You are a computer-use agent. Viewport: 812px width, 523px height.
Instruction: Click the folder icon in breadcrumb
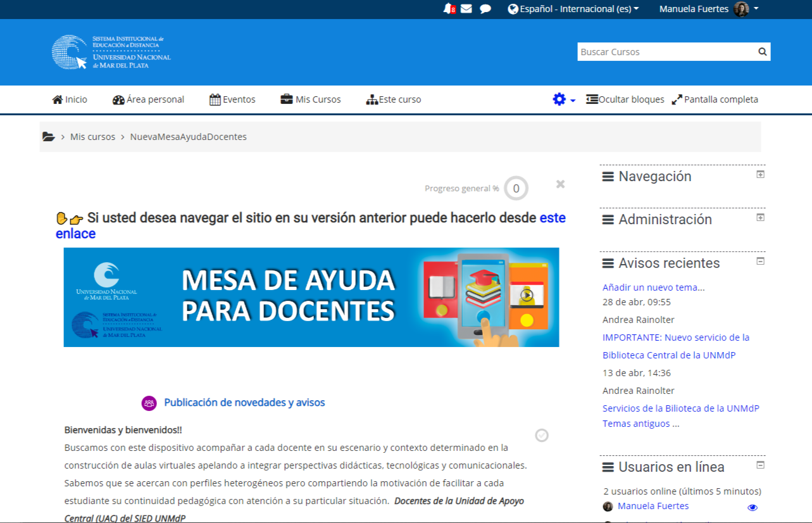[48, 137]
